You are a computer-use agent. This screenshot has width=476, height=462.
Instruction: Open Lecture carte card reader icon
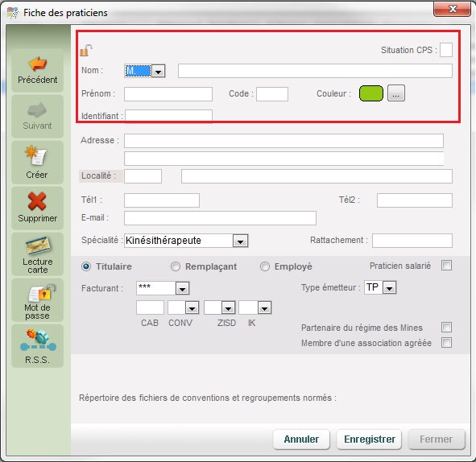point(38,245)
